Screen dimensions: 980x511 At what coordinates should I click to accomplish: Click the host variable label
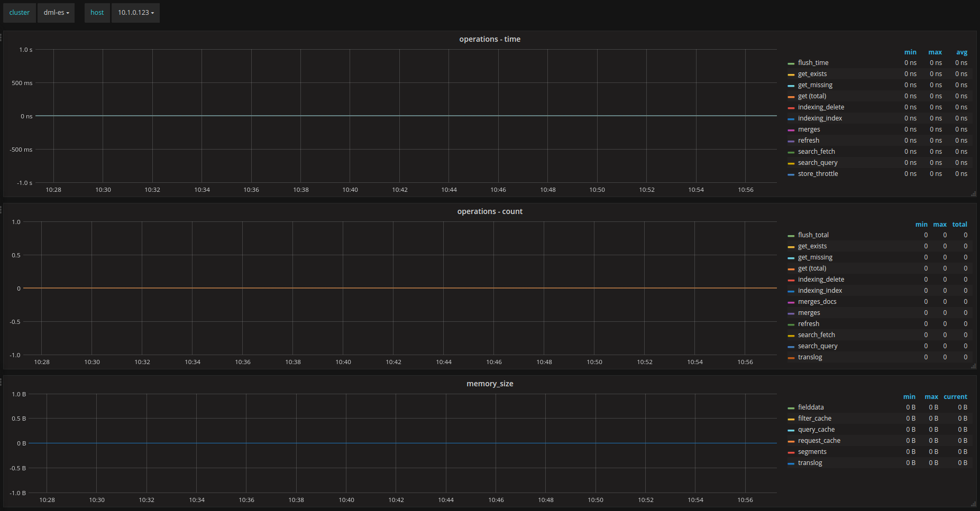tap(97, 13)
